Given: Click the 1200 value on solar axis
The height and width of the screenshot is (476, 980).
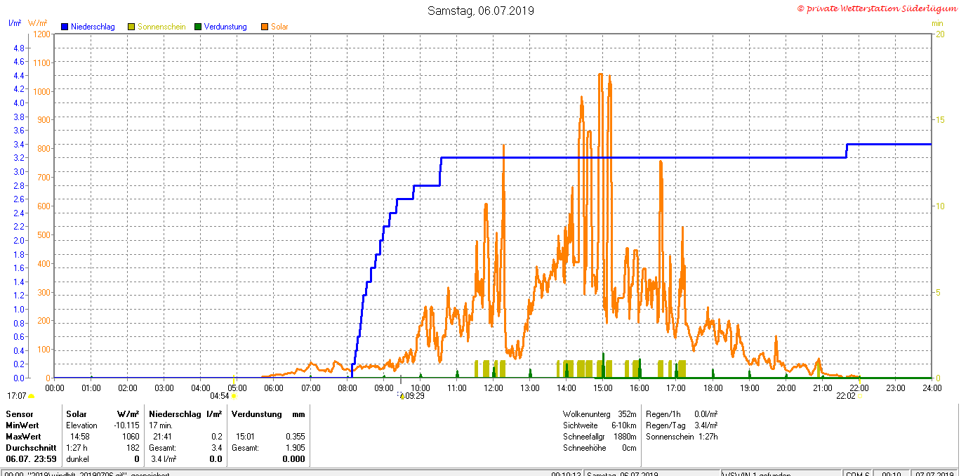Looking at the screenshot, I should click(x=42, y=34).
